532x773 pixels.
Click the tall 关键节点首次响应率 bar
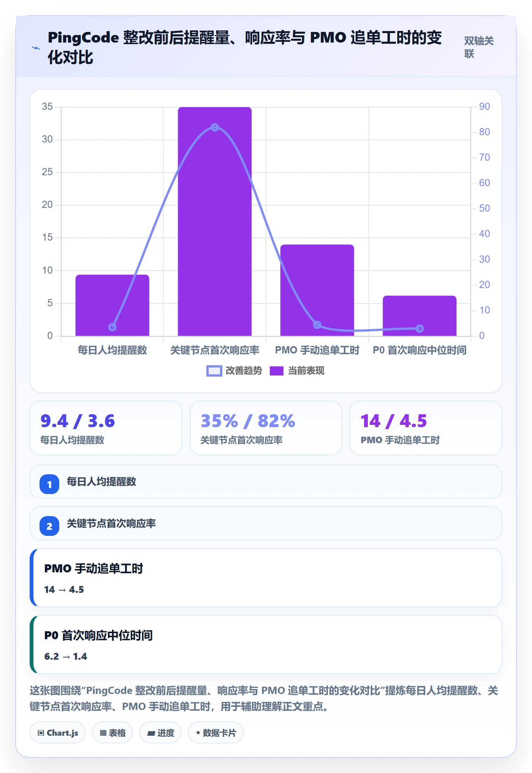(x=215, y=222)
